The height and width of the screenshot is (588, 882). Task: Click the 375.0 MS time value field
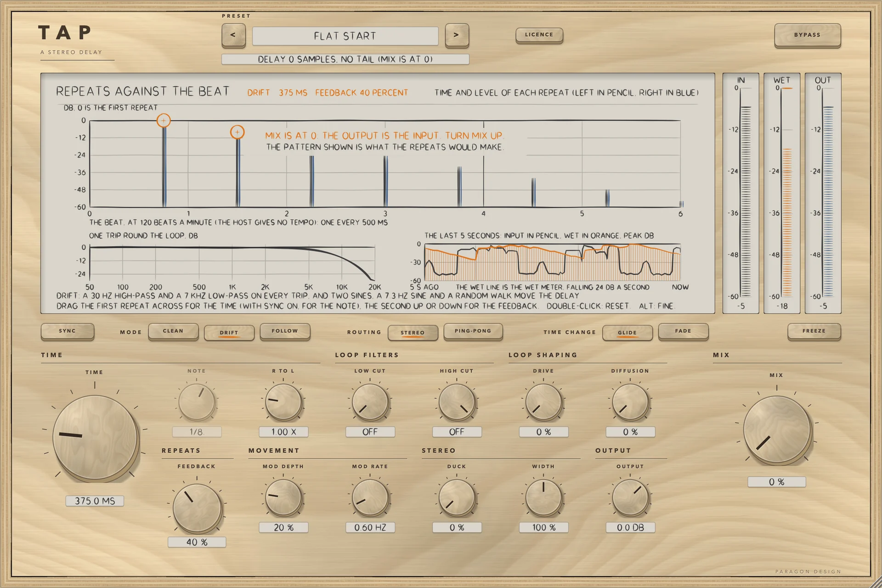[x=95, y=501]
